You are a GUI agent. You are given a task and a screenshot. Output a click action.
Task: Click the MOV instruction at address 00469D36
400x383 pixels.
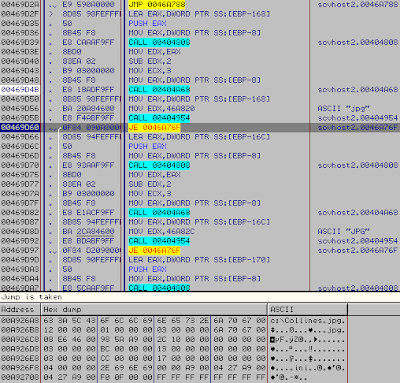195,33
